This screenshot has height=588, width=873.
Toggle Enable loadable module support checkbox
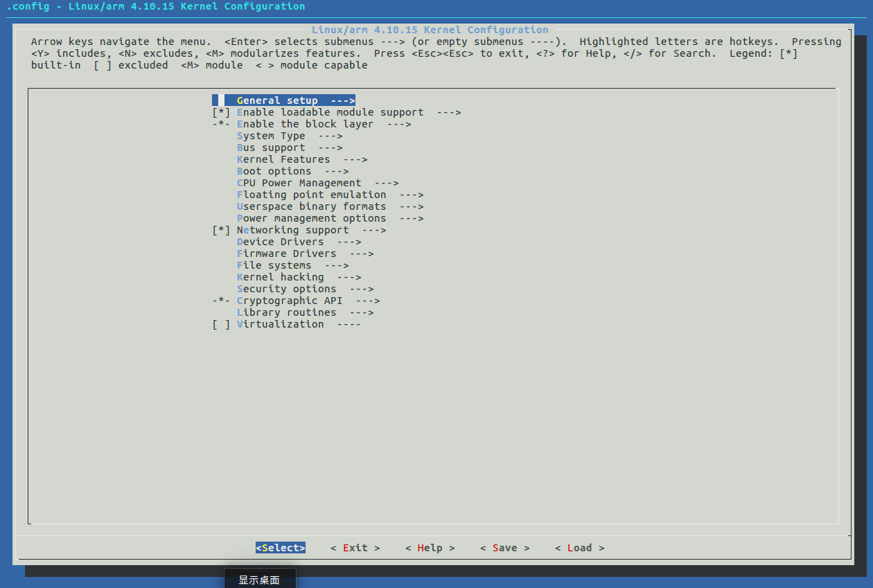tap(337, 112)
